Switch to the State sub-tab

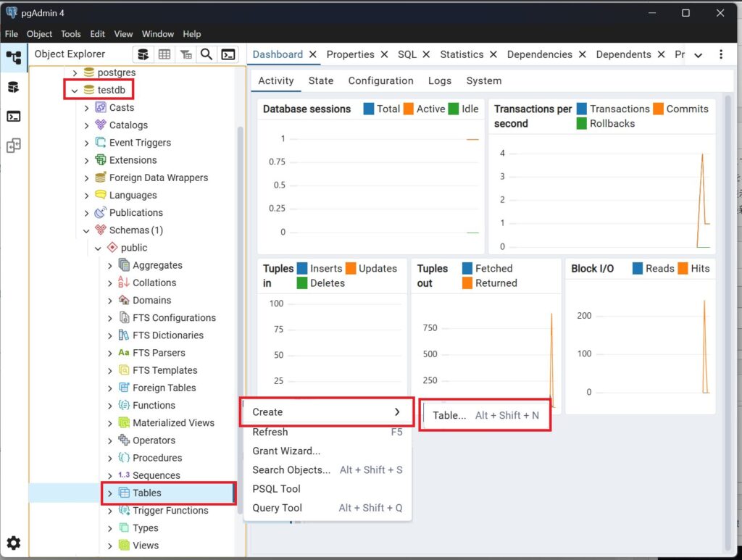pyautogui.click(x=321, y=80)
